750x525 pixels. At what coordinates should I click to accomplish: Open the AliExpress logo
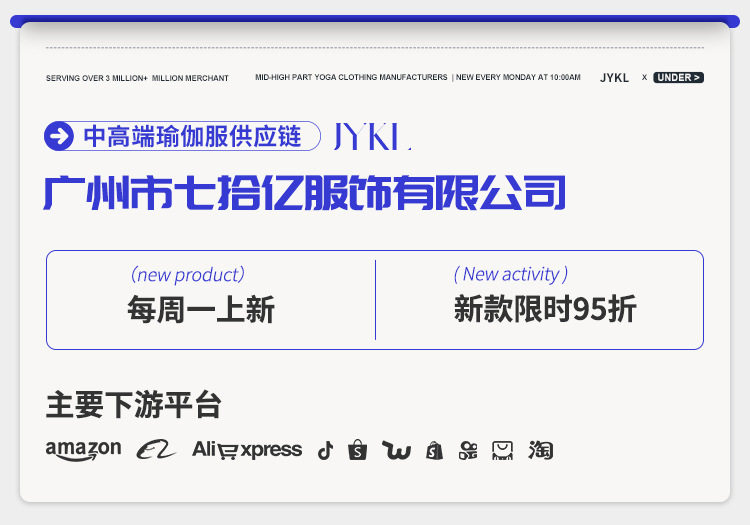[x=247, y=450]
